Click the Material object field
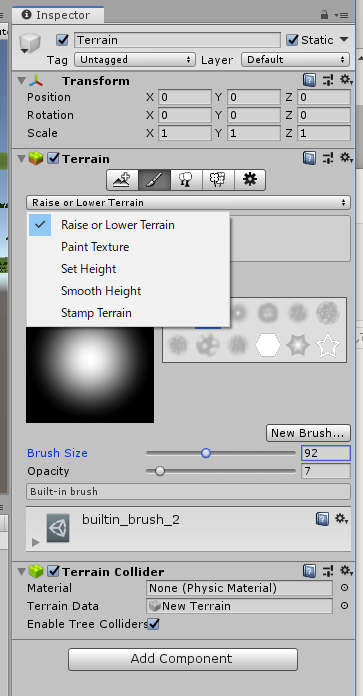This screenshot has height=696, width=363. click(x=239, y=588)
